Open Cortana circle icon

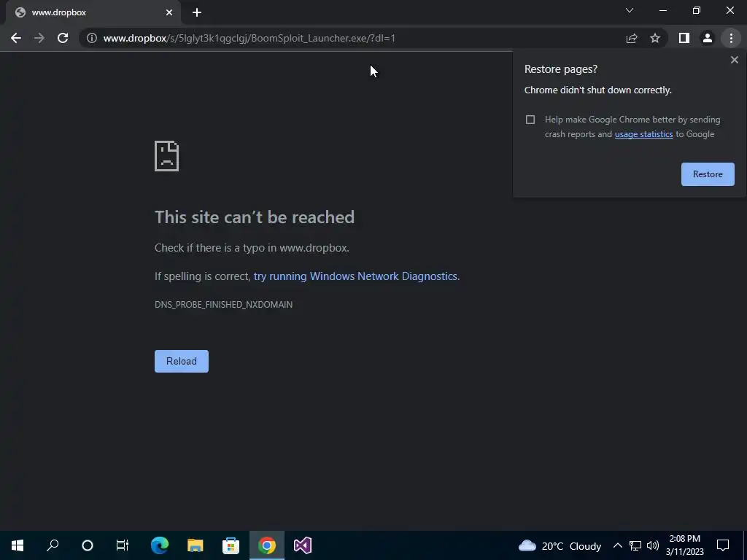pyautogui.click(x=88, y=545)
